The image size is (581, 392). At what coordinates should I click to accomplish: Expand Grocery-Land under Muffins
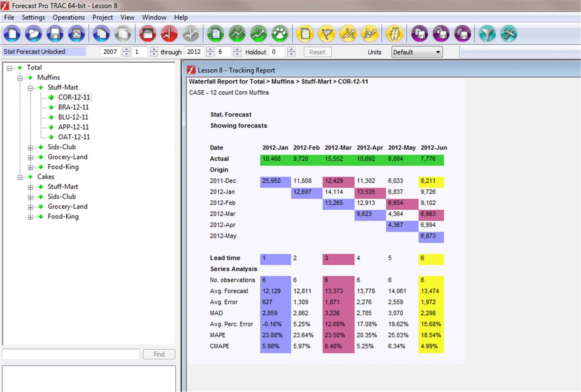(30, 158)
